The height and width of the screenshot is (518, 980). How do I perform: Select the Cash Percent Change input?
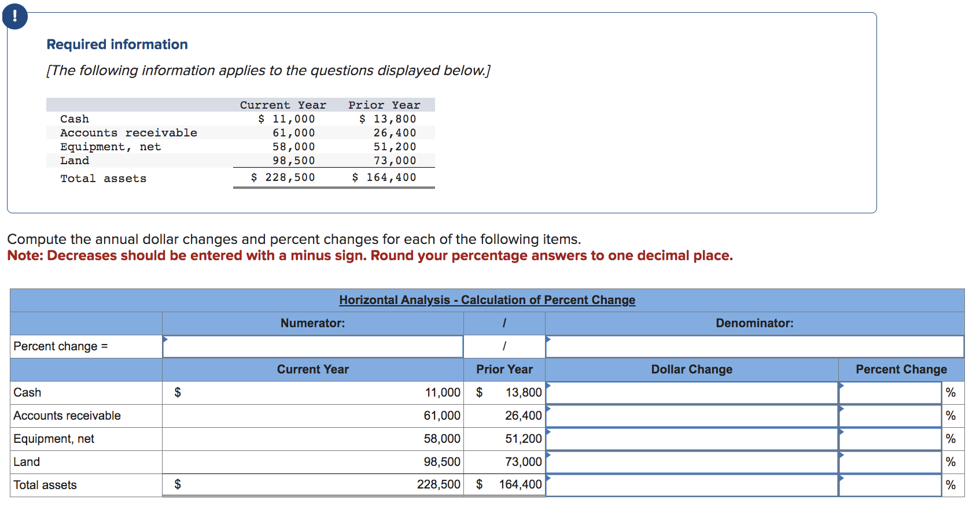(890, 393)
